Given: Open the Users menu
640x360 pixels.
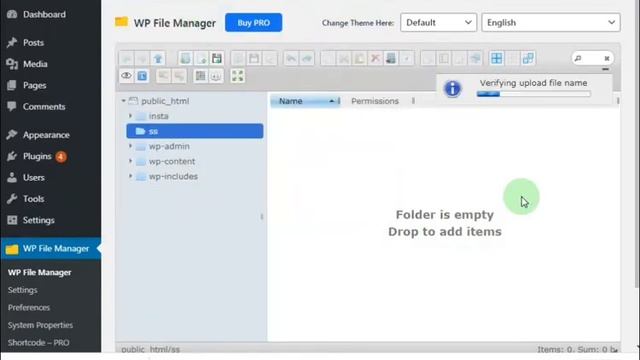Looking at the screenshot, I should coord(51,178).
